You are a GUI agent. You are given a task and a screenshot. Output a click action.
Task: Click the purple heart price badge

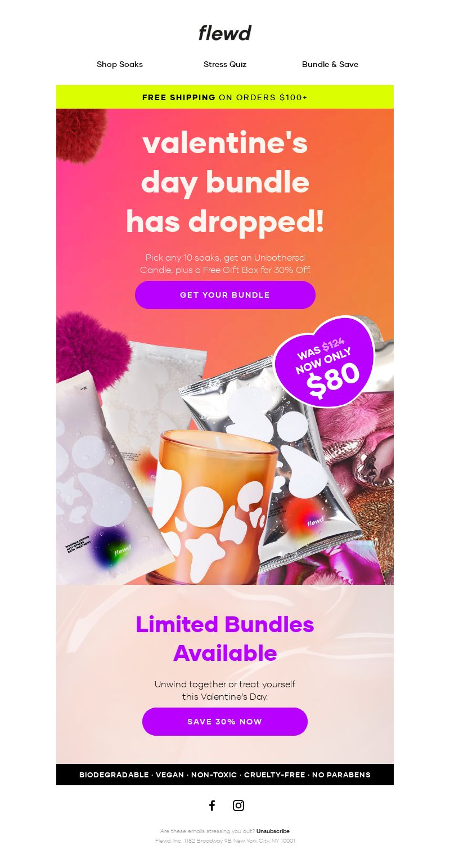click(x=325, y=362)
